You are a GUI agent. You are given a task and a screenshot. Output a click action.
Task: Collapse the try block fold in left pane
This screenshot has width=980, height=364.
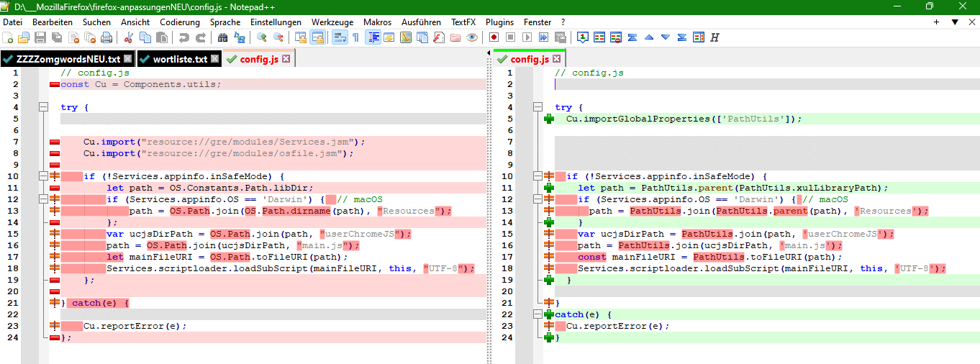coord(43,107)
